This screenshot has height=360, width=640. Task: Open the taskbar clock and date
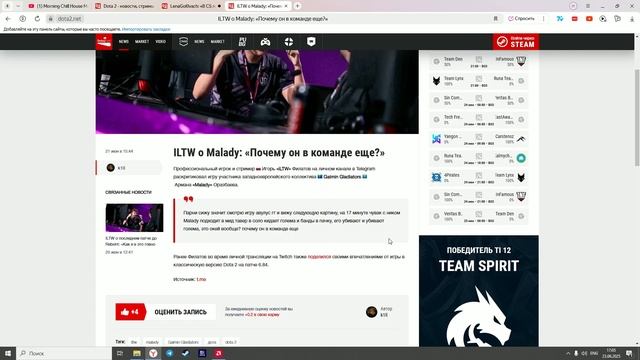611,353
